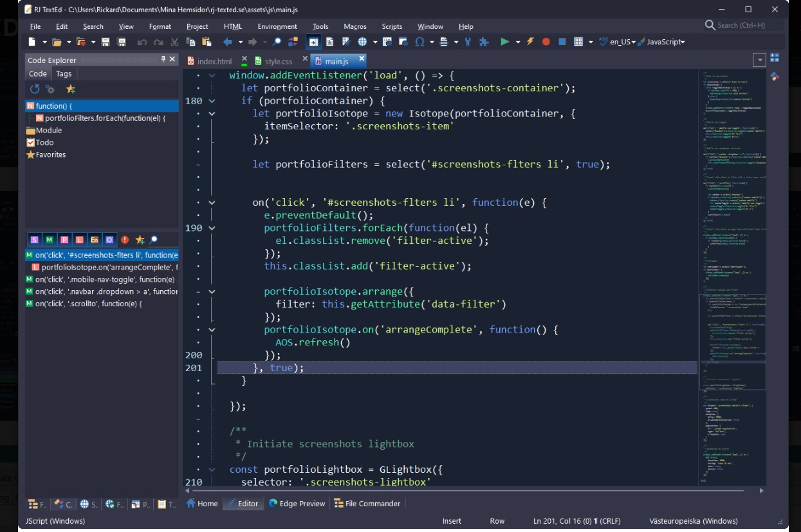Click the green Run play icon

tap(504, 42)
